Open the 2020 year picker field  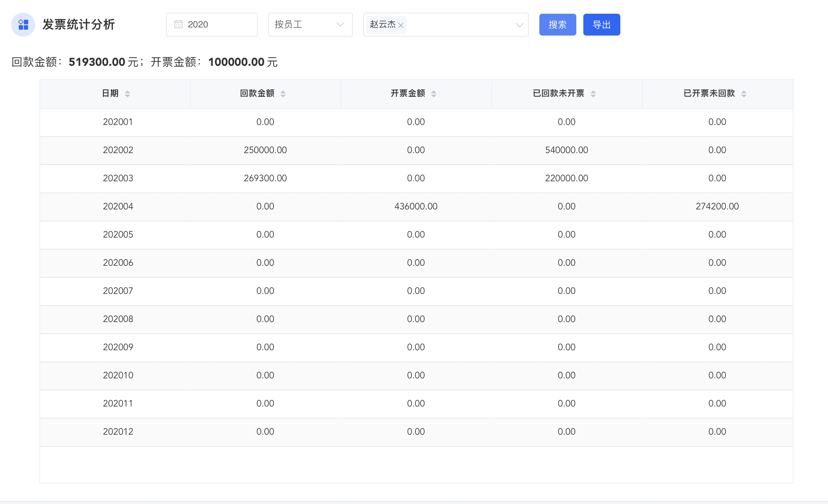tap(212, 25)
